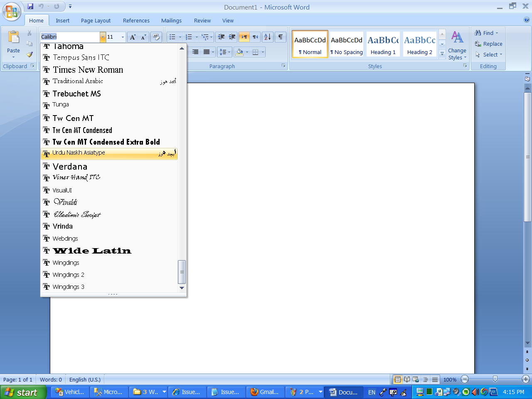The width and height of the screenshot is (532, 399).
Task: Switch to the References tab
Action: click(x=136, y=20)
